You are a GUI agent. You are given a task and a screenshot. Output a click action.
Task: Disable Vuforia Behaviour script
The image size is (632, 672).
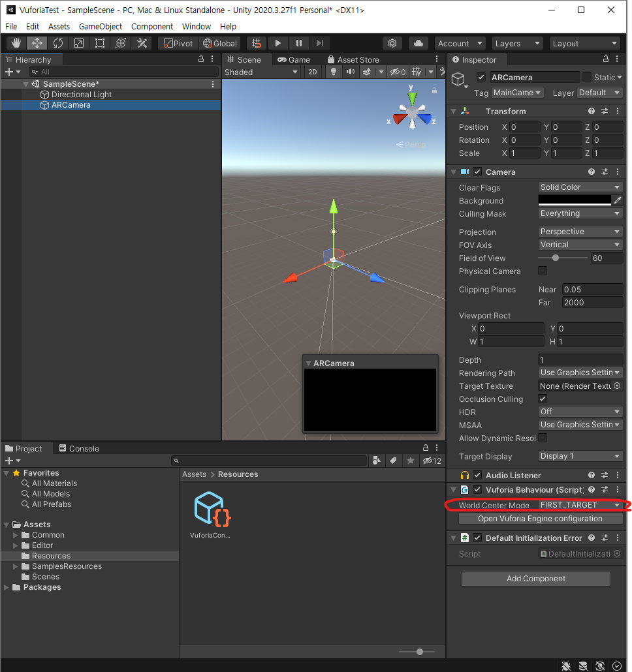477,489
